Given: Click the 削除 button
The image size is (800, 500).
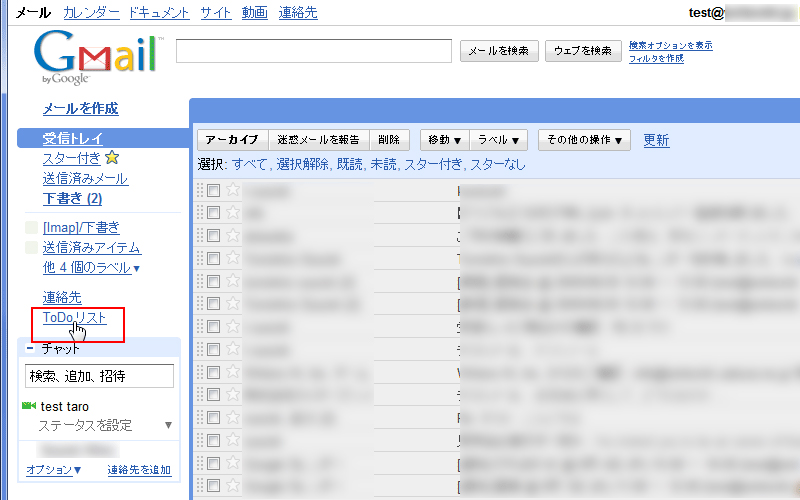Looking at the screenshot, I should [x=389, y=140].
